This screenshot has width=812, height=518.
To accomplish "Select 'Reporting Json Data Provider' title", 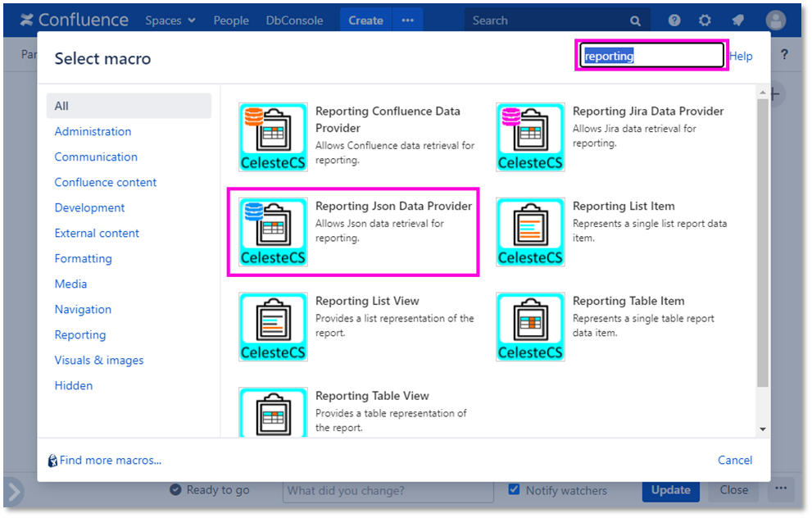I will [x=393, y=207].
